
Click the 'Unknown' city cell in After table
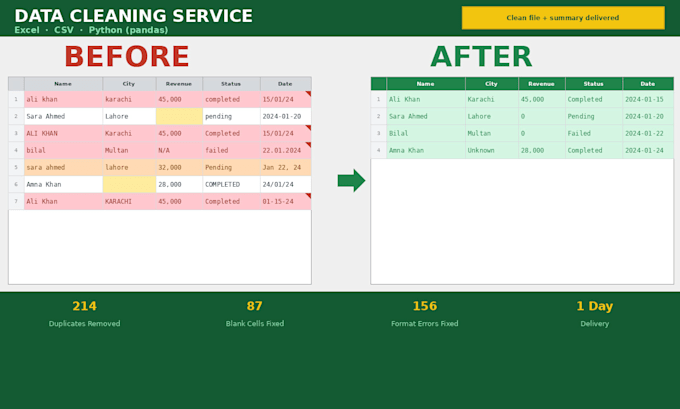[x=492, y=151]
